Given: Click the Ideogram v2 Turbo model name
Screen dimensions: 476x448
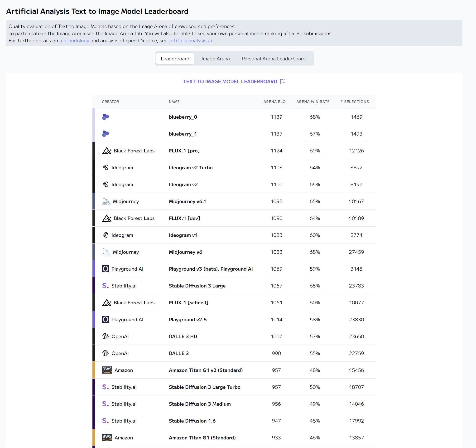Looking at the screenshot, I should pyautogui.click(x=191, y=167).
